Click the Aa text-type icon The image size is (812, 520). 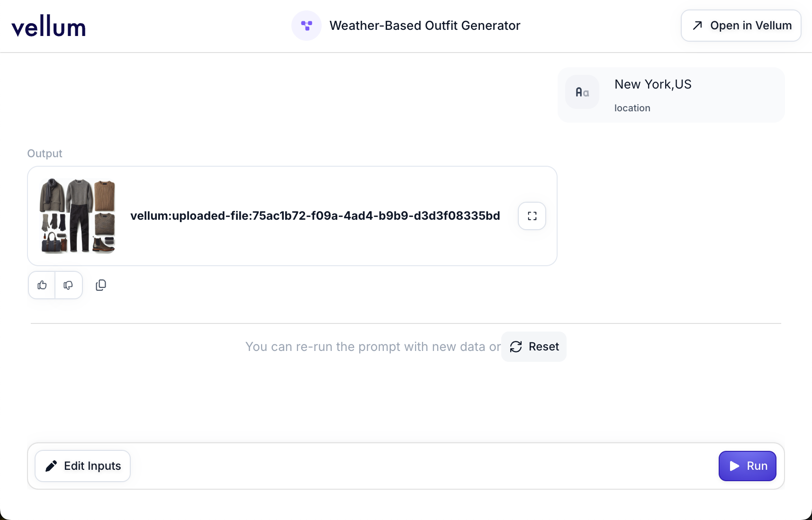click(x=582, y=92)
